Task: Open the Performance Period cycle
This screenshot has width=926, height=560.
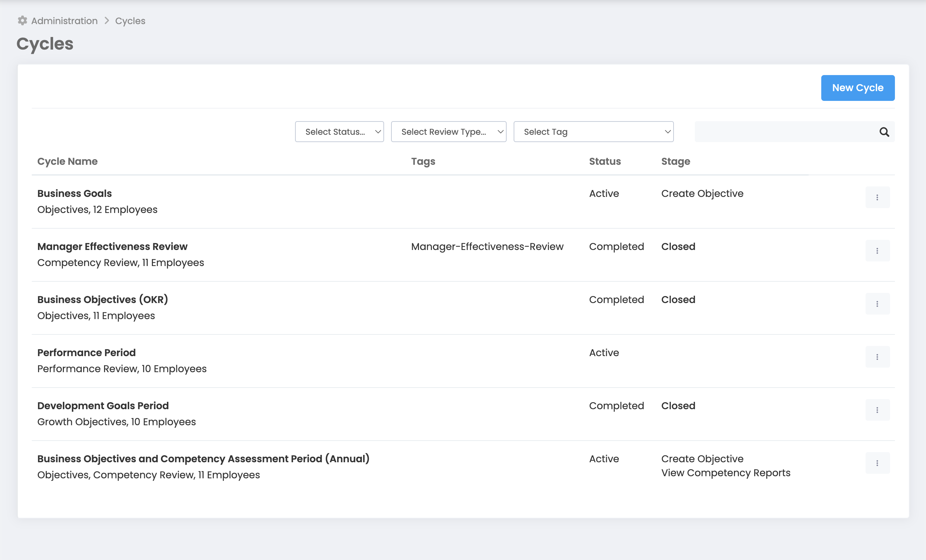Action: tap(86, 353)
